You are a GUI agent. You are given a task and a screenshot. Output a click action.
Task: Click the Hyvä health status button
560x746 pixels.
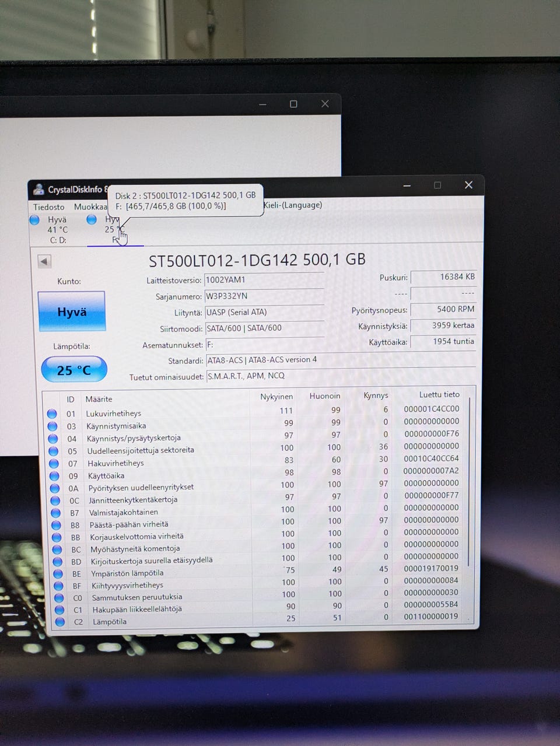click(x=72, y=312)
